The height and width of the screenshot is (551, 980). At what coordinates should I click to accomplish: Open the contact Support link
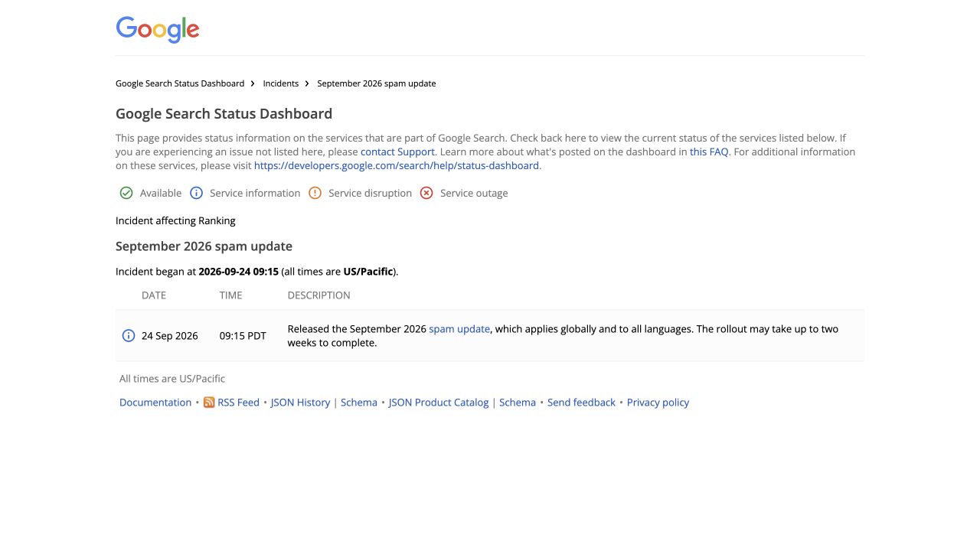pos(397,152)
